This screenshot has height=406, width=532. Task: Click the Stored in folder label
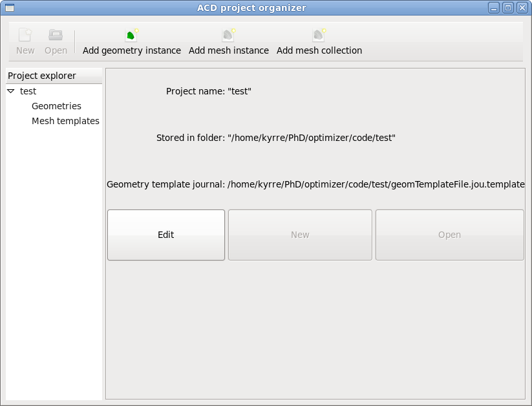191,138
